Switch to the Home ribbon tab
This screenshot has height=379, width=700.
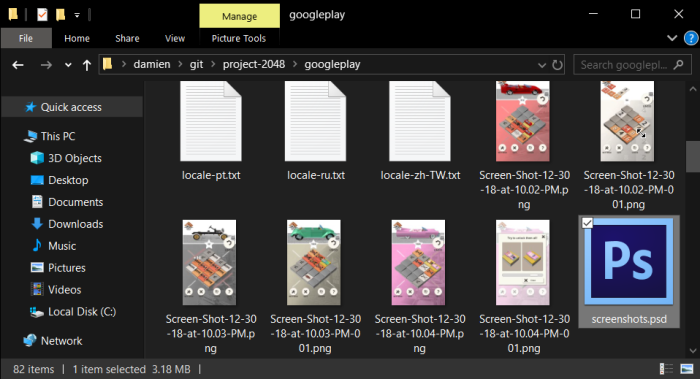[x=77, y=38]
